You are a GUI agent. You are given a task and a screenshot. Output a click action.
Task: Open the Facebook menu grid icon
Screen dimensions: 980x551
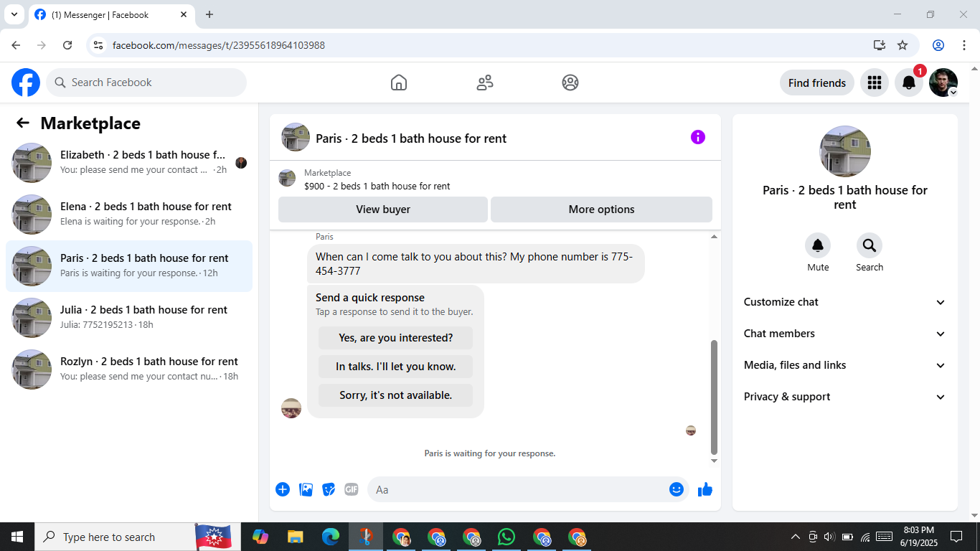coord(874,83)
